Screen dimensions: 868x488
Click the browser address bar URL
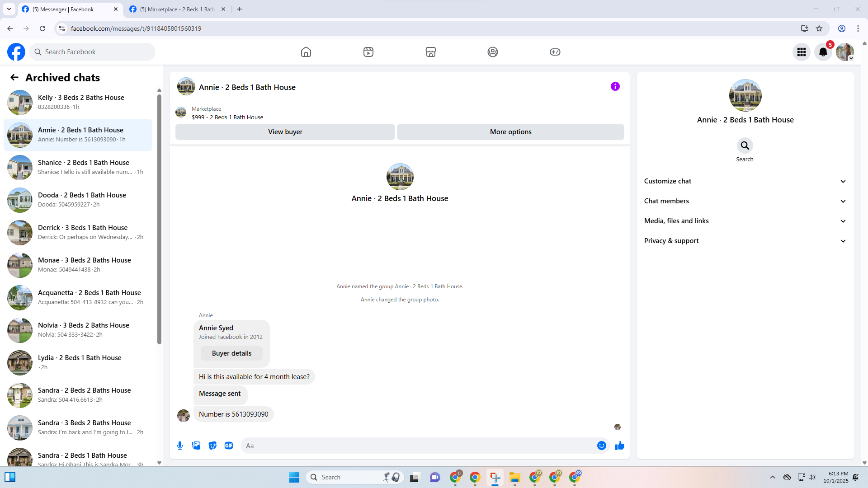pos(136,28)
